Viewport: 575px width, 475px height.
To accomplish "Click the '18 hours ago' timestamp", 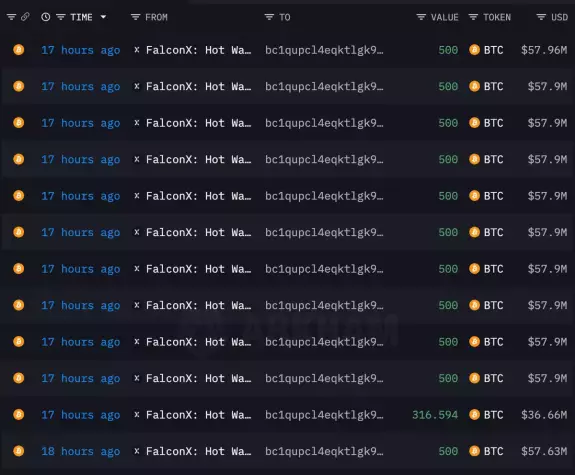I will (81, 451).
